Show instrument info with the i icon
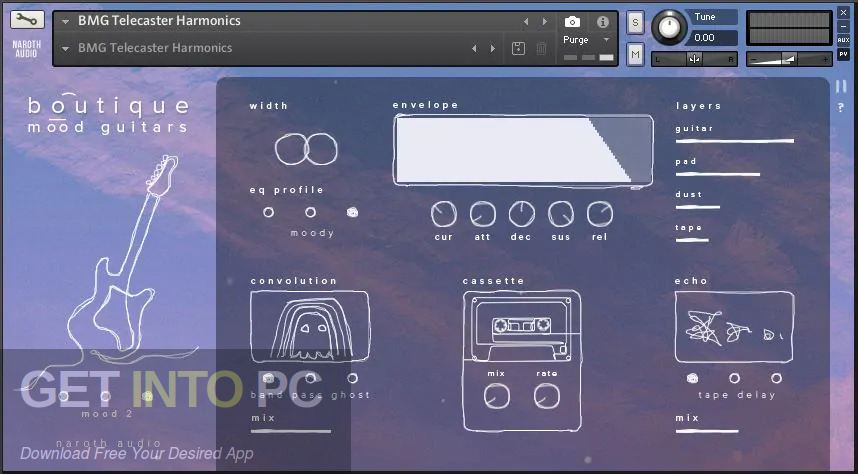858x474 pixels. pyautogui.click(x=602, y=22)
